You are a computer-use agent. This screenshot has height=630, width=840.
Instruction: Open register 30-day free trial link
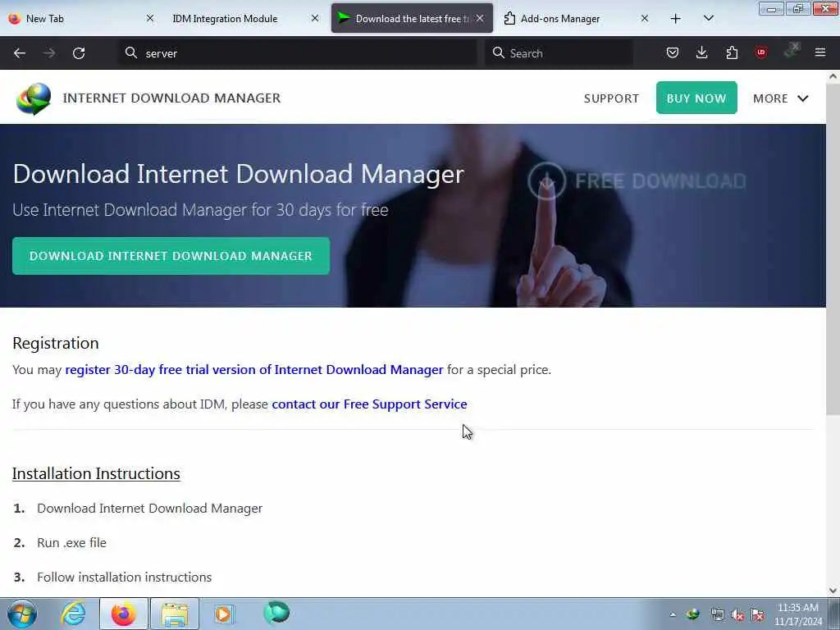(x=254, y=370)
